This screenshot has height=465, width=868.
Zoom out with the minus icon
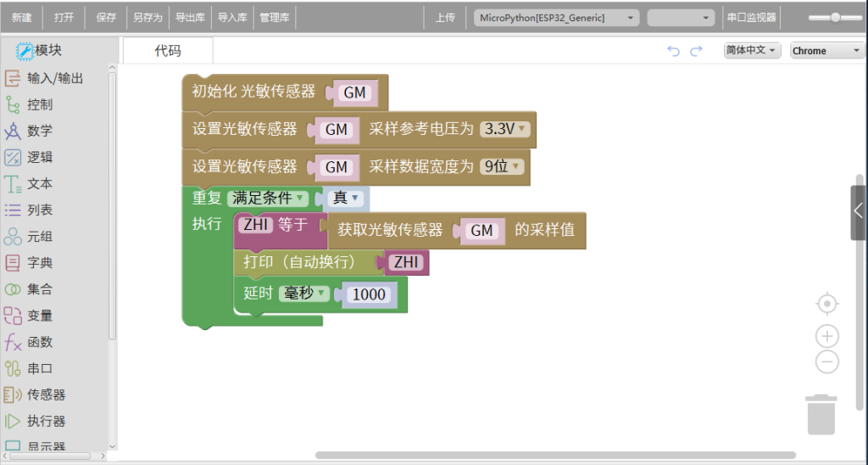pyautogui.click(x=827, y=362)
